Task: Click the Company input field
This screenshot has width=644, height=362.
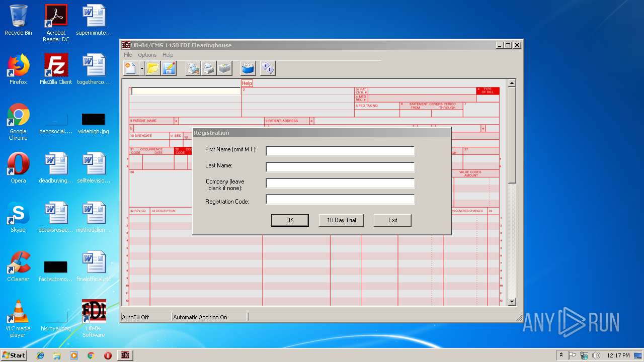Action: [340, 183]
